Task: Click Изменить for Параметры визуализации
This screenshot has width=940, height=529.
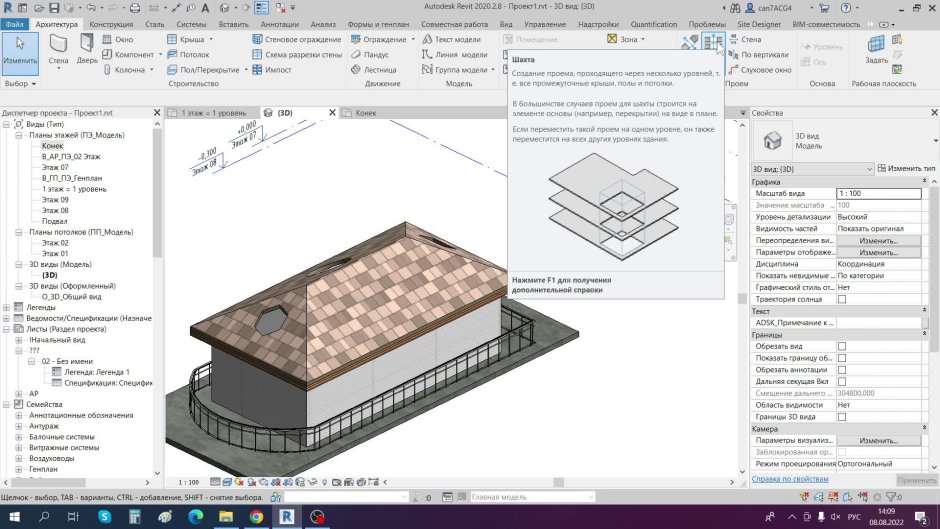Action: [x=879, y=440]
